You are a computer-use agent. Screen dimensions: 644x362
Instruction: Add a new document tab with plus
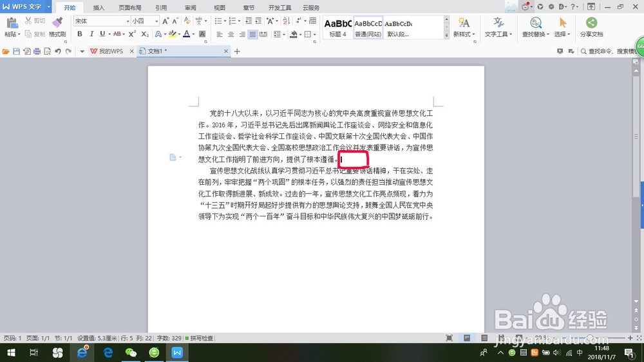pyautogui.click(x=237, y=52)
